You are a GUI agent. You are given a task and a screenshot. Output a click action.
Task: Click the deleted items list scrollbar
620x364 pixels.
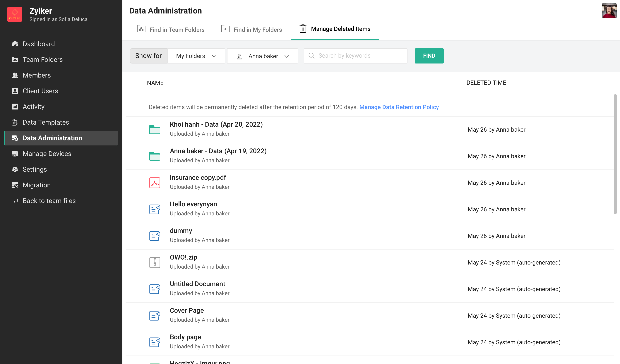coord(615,154)
